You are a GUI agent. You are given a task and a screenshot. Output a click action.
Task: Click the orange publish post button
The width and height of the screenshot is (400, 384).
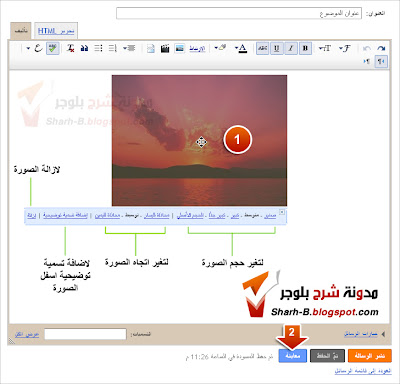click(x=369, y=356)
